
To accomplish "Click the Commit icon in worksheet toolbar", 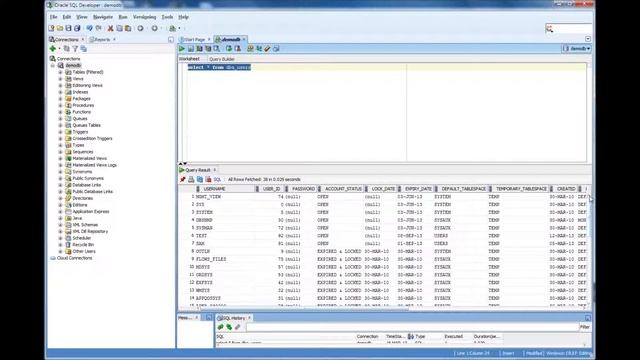I will (x=229, y=49).
